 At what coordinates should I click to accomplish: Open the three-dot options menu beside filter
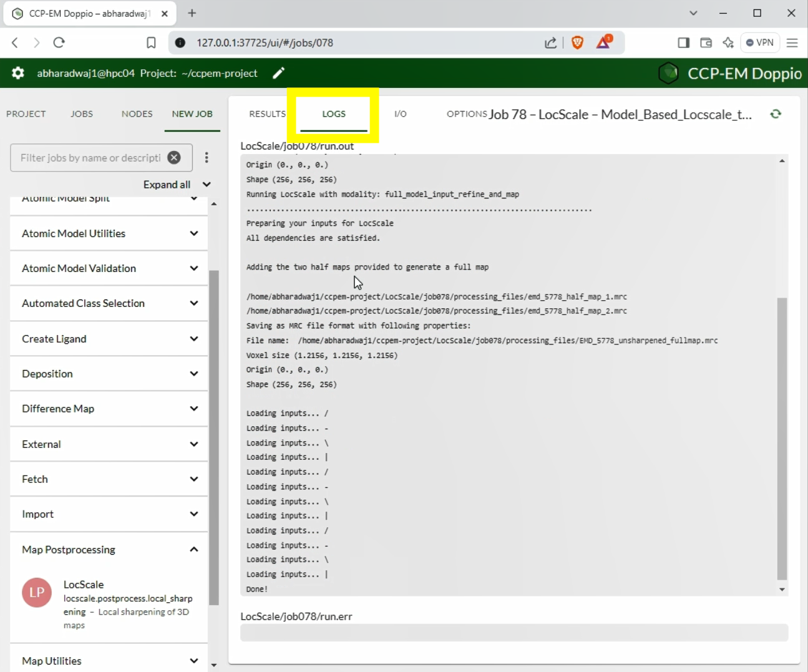click(207, 157)
